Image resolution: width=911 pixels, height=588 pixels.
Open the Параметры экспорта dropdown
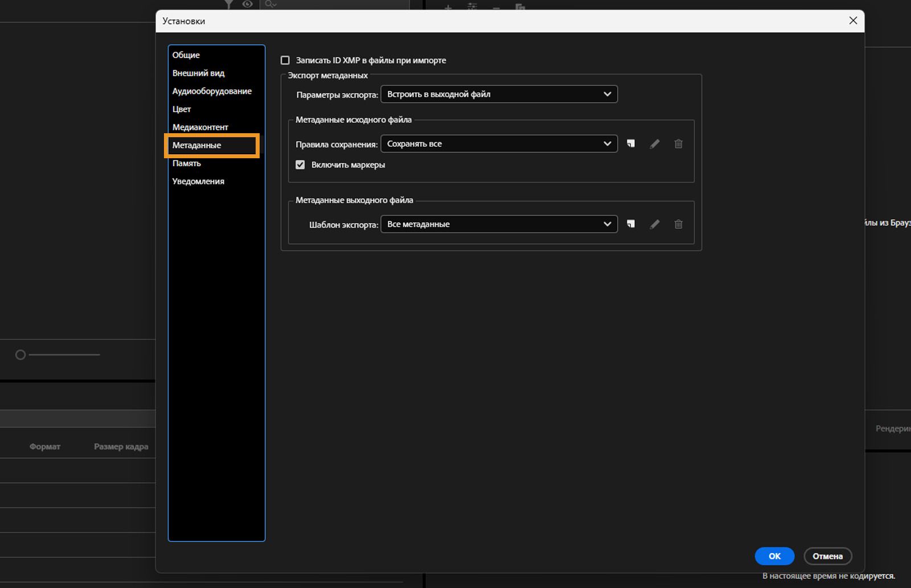499,94
